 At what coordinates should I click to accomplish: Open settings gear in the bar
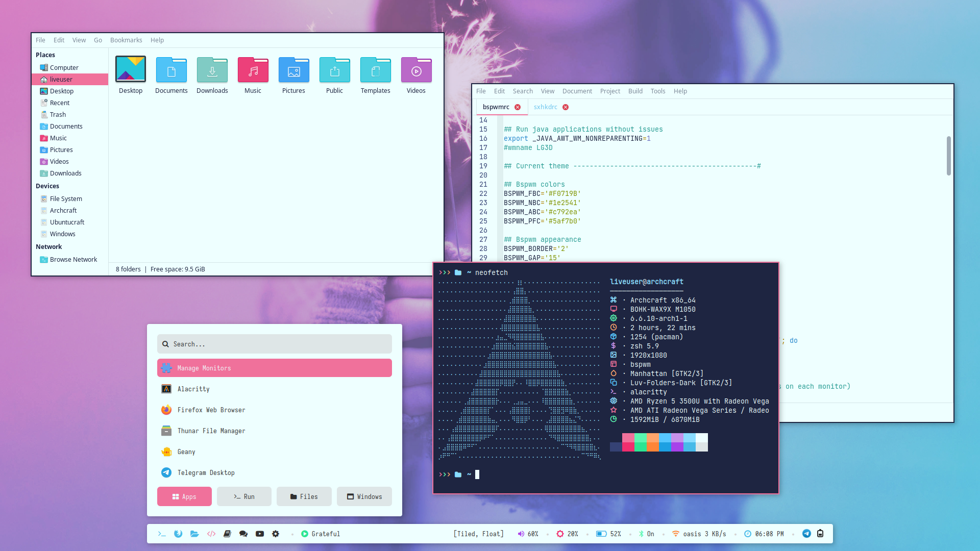coord(276,534)
